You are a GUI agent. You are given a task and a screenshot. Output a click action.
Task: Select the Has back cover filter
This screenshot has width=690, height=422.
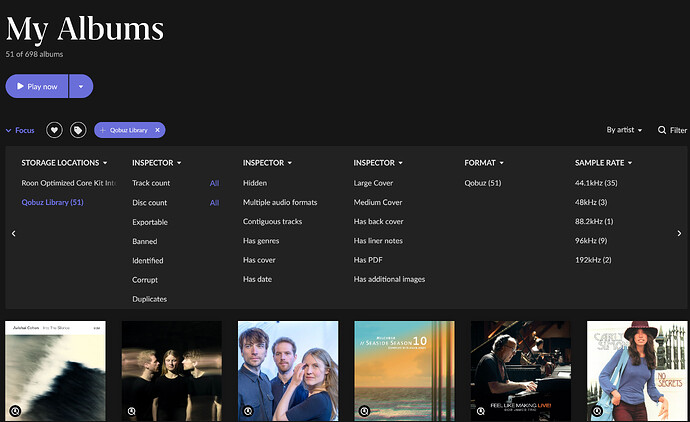click(378, 221)
